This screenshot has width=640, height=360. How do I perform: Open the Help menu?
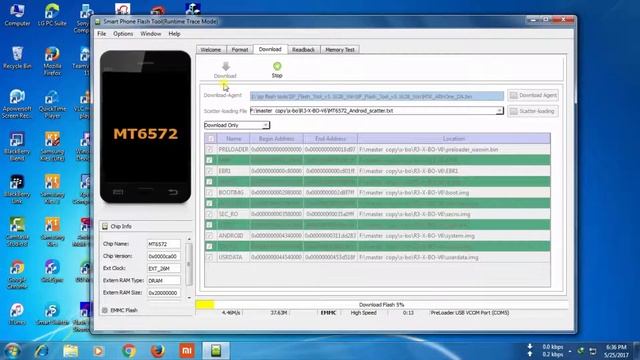(x=174, y=34)
